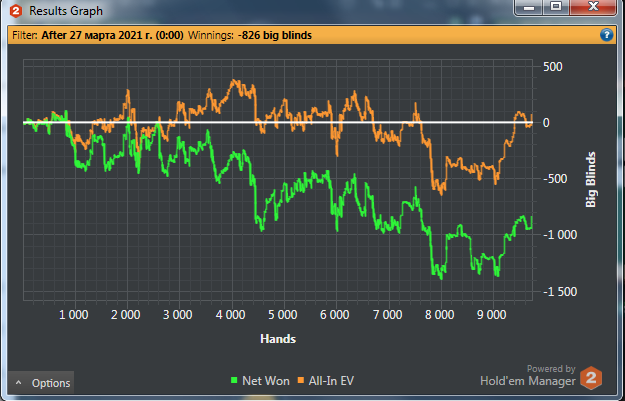Click the 'Winnings:' label
Viewport: 625px width, 401px height.
point(211,35)
